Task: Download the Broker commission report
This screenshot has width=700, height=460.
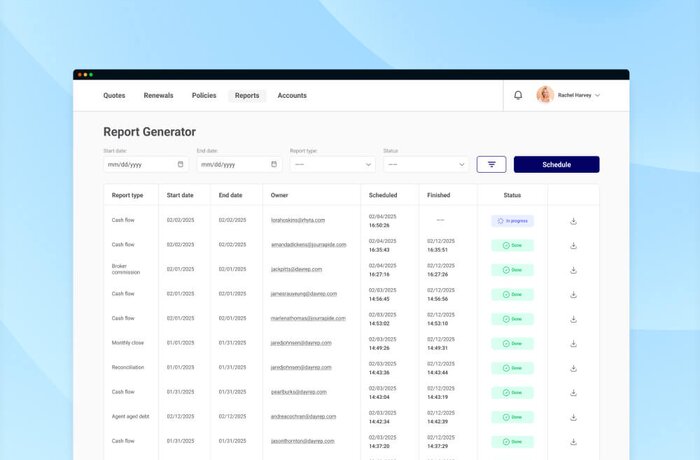Action: (573, 269)
